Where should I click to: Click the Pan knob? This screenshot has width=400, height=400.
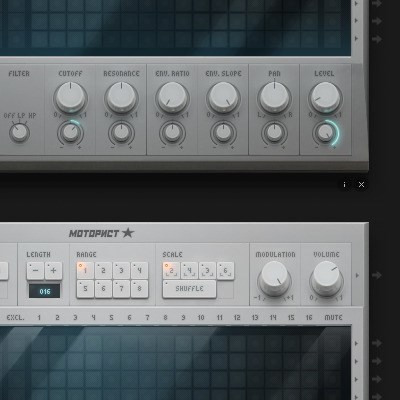(x=274, y=97)
